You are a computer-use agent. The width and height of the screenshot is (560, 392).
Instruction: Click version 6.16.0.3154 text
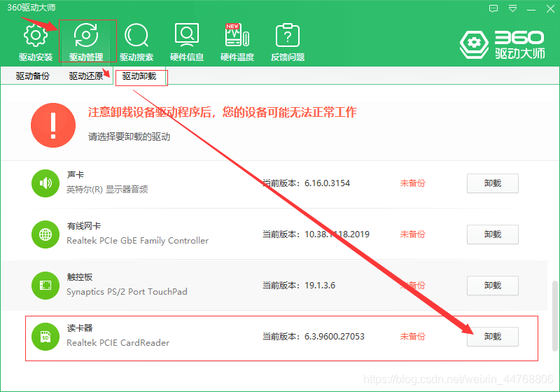[x=327, y=183]
